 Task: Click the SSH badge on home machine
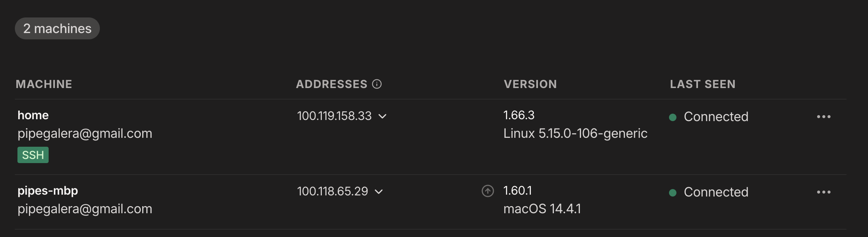[x=33, y=155]
